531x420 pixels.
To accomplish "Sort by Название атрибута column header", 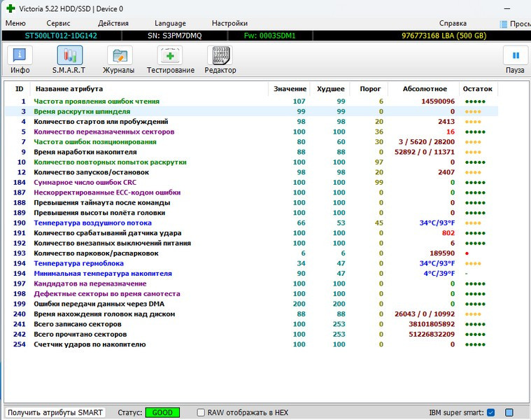I will click(149, 89).
